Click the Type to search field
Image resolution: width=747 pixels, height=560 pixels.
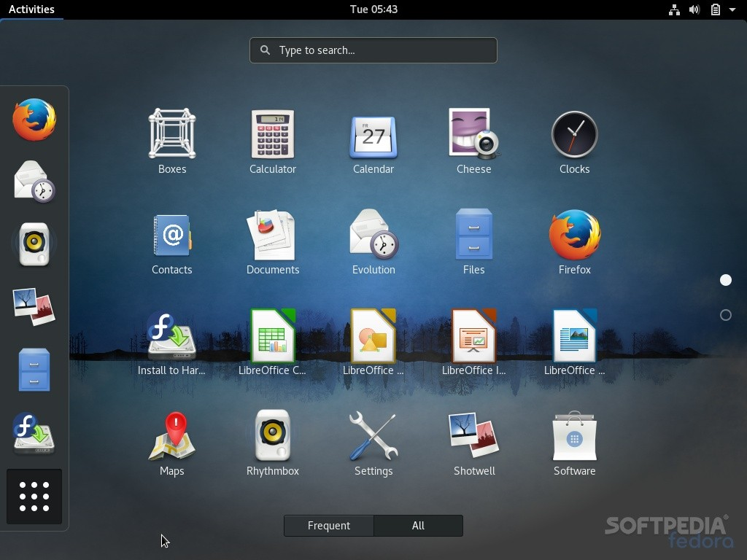pyautogui.click(x=373, y=50)
